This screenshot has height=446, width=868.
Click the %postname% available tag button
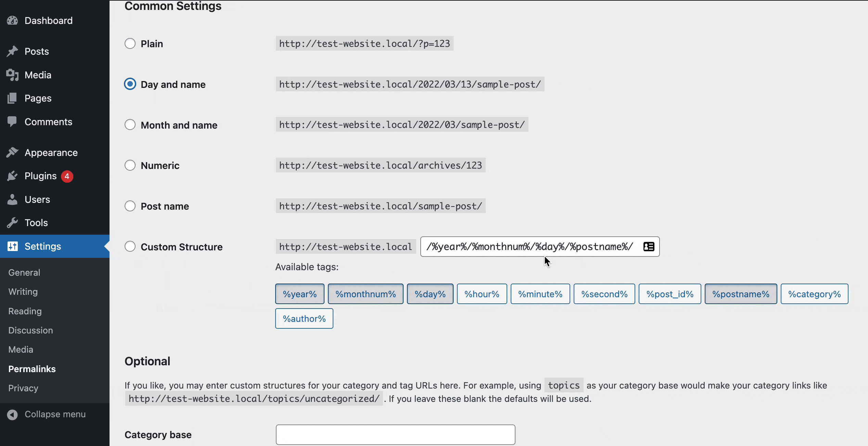click(740, 293)
